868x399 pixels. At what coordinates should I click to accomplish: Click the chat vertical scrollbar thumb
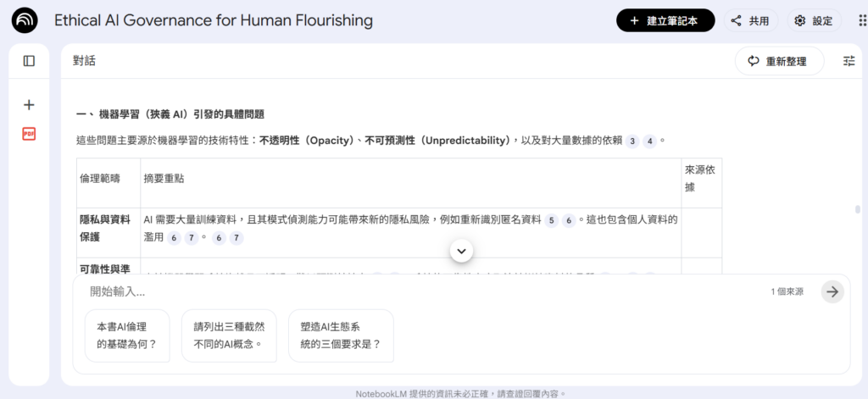[x=858, y=209]
